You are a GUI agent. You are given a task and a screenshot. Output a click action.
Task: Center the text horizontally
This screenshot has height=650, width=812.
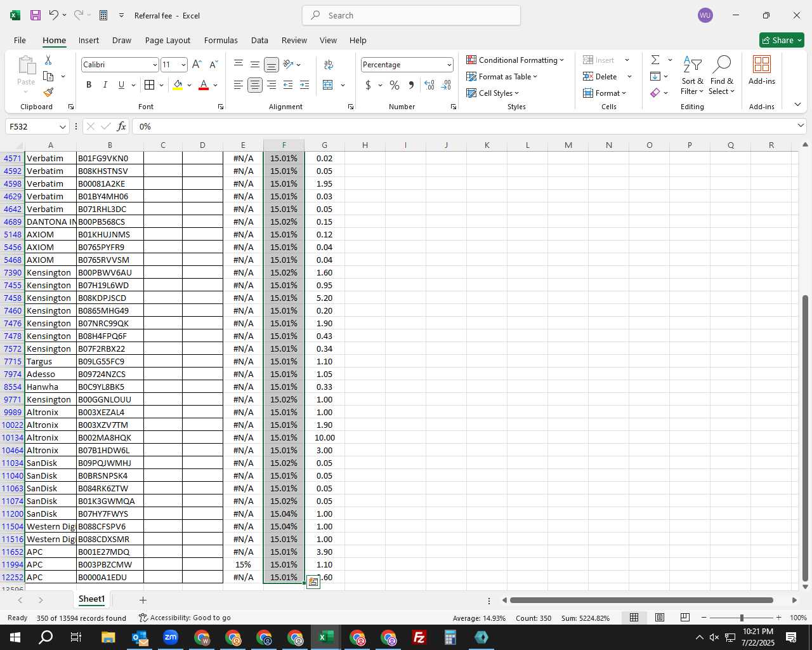tap(255, 85)
